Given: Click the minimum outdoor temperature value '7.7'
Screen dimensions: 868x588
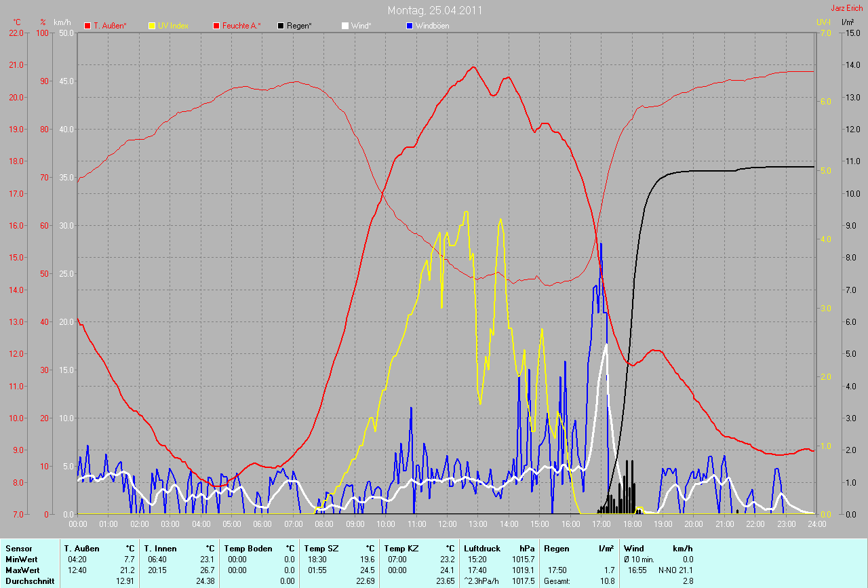Looking at the screenshot, I should tap(130, 560).
